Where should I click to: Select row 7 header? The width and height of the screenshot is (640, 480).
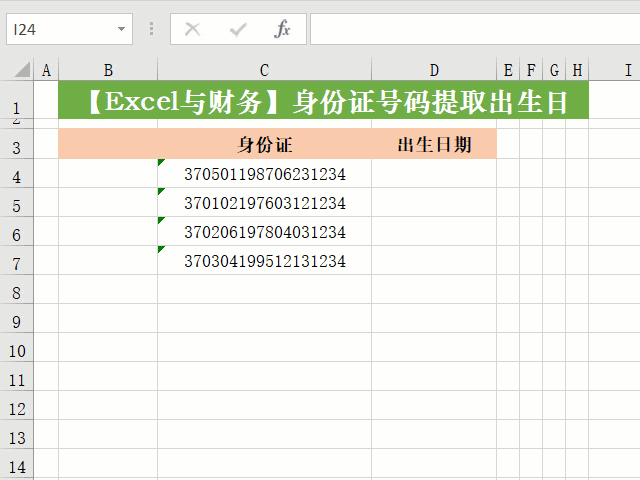pyautogui.click(x=16, y=260)
